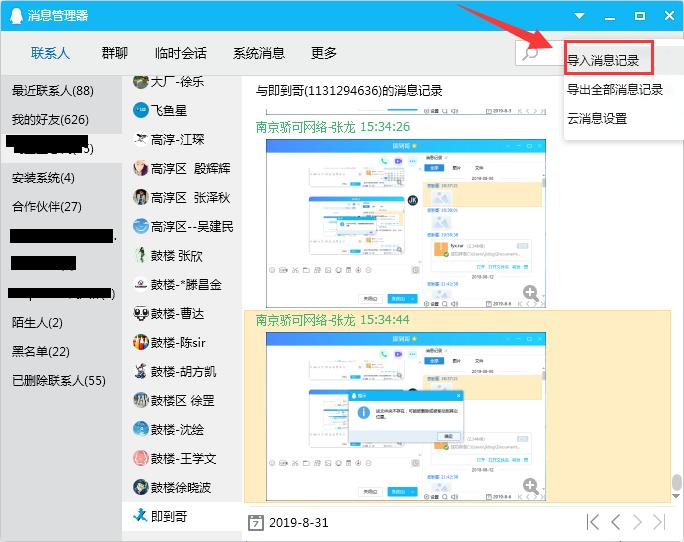Select 陌生人(2) group
The image size is (684, 542).
pos(37,322)
